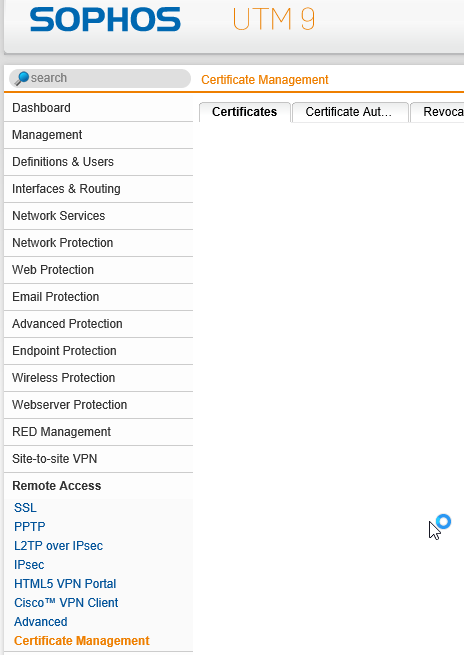This screenshot has width=464, height=655.
Task: Click the orange Certificate Management page heading
Action: point(265,79)
